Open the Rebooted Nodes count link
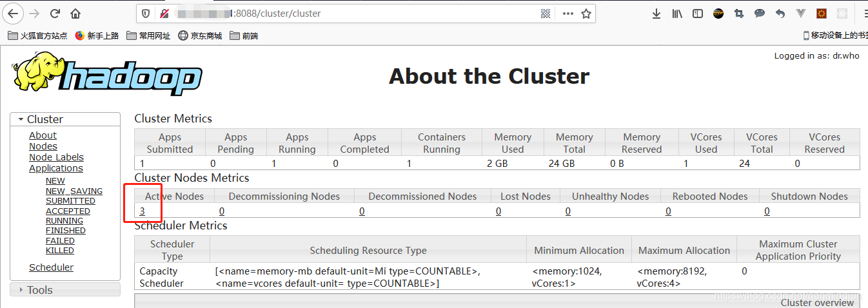Image resolution: width=868 pixels, height=308 pixels. click(x=668, y=211)
